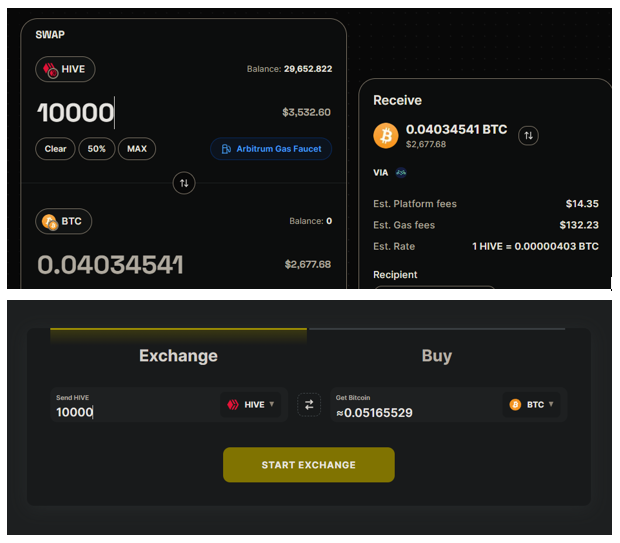The width and height of the screenshot is (620, 543).
Task: Click the Clear amount button
Action: pyautogui.click(x=55, y=149)
